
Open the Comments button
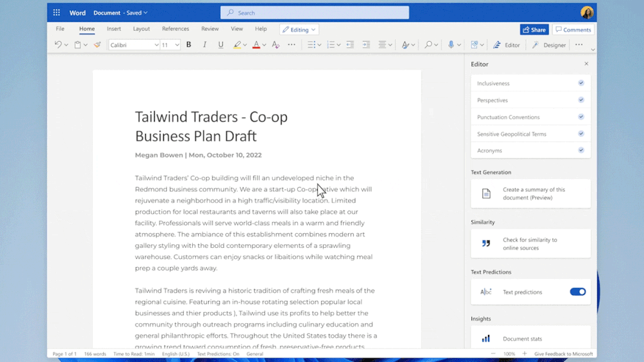tap(573, 30)
